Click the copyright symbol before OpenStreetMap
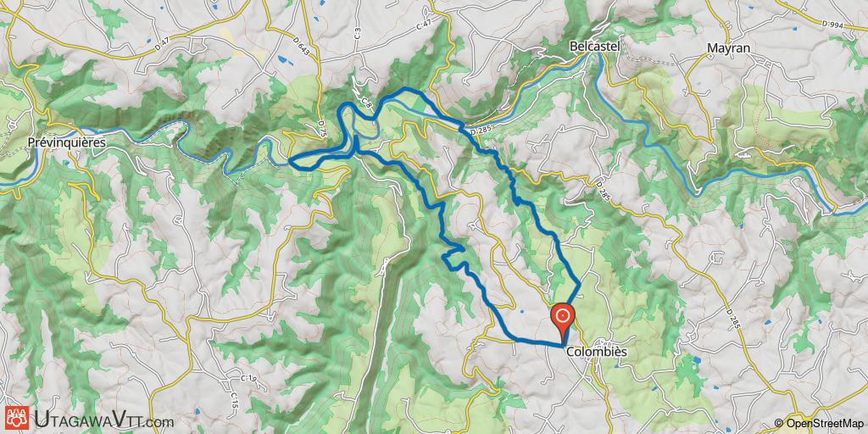Viewport: 868px width, 434px height. pyautogui.click(x=780, y=424)
